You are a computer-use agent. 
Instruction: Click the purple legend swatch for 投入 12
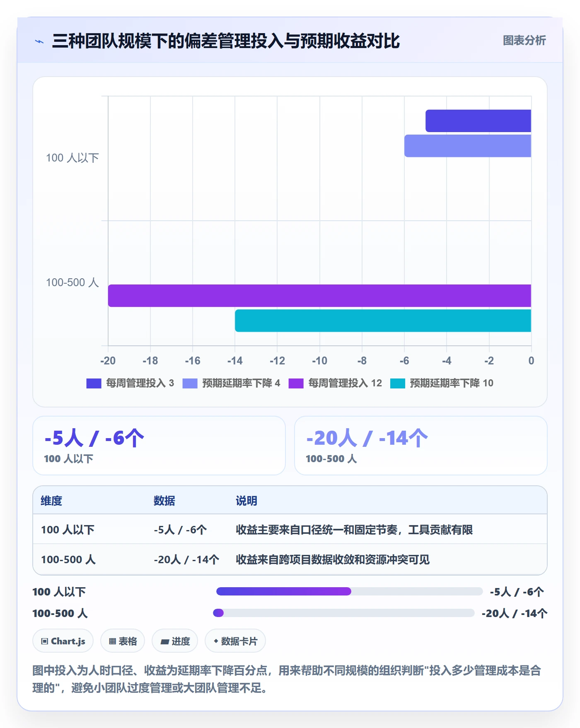(296, 383)
